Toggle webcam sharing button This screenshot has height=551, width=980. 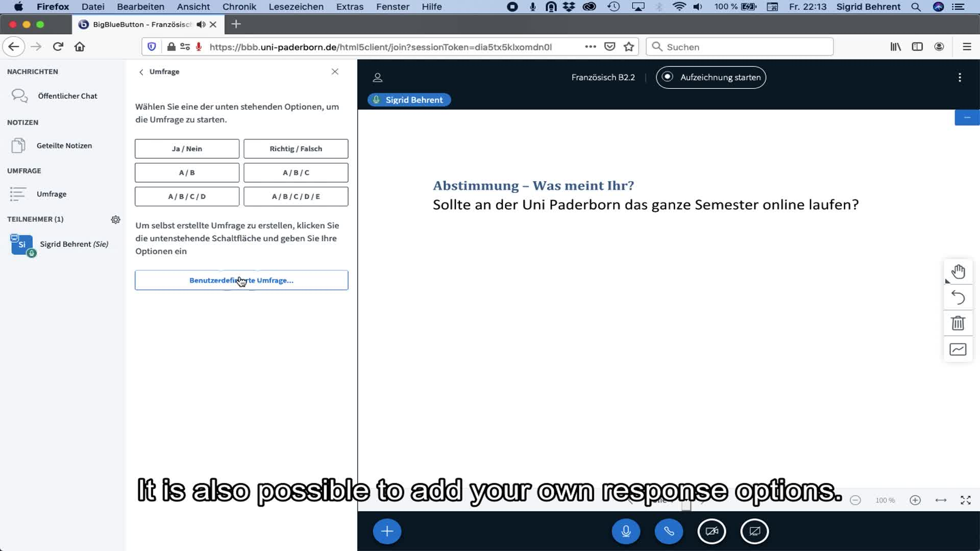point(712,531)
